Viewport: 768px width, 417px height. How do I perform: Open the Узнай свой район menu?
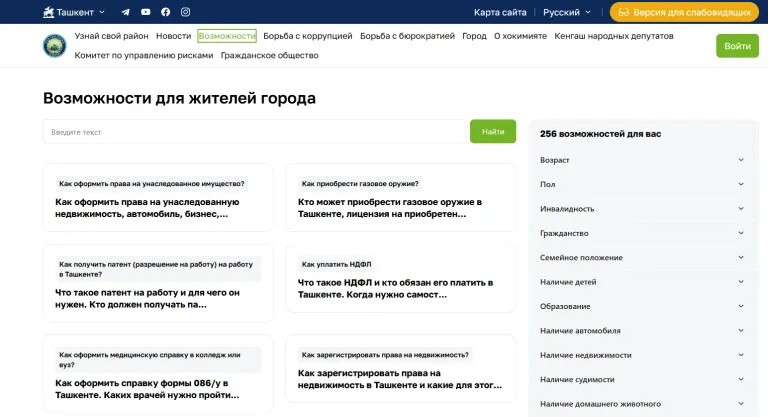point(111,36)
